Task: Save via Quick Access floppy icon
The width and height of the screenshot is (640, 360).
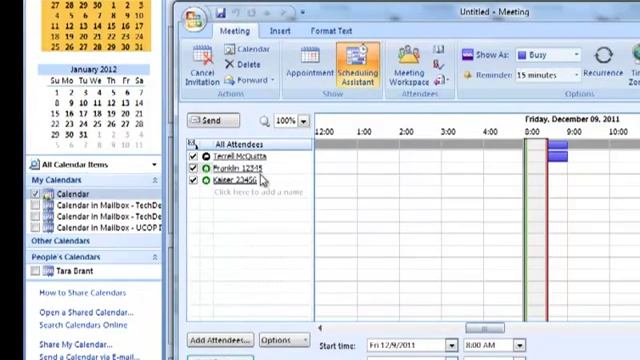Action: pyautogui.click(x=221, y=13)
